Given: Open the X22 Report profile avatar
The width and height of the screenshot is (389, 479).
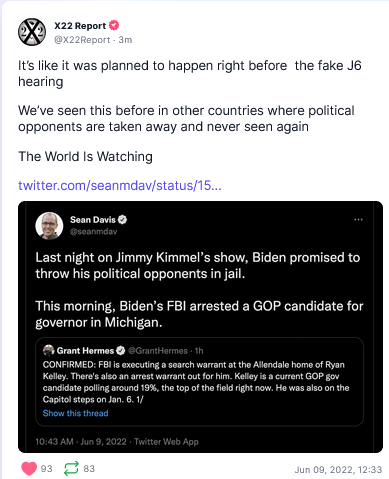Looking at the screenshot, I should (32, 32).
